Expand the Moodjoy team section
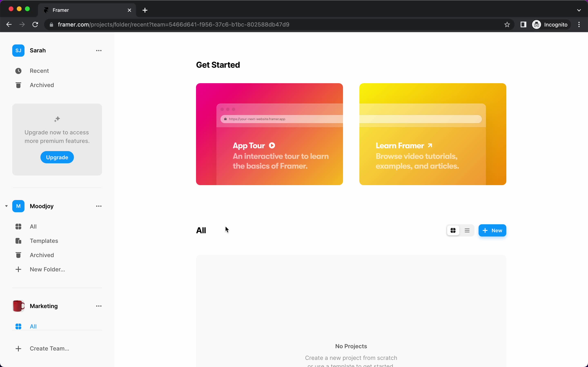The image size is (588, 367). [6, 206]
